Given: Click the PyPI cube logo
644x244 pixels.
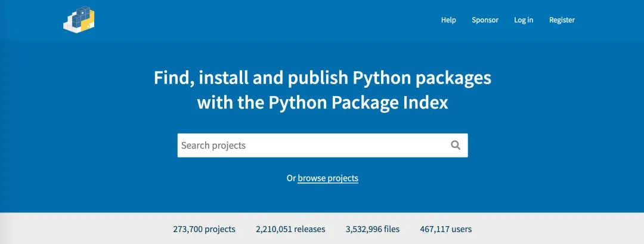Looking at the screenshot, I should (79, 20).
